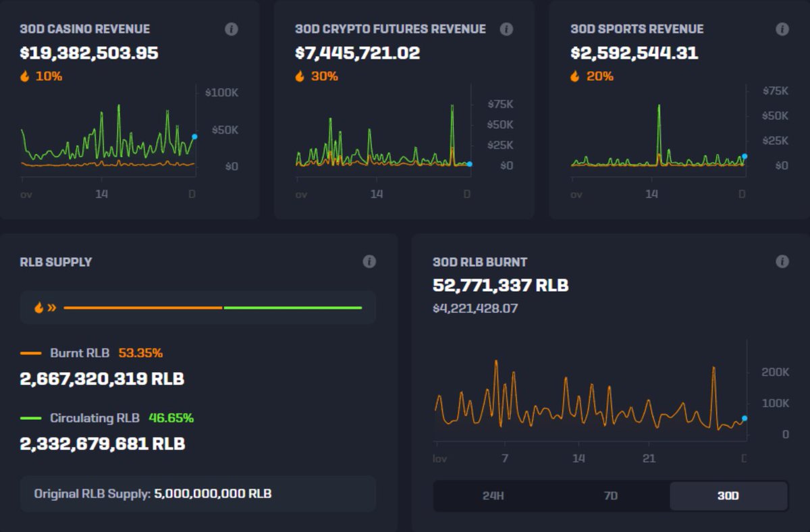The image size is (810, 532).
Task: Open the info icon for 30D Casino Revenue
Action: point(232,29)
